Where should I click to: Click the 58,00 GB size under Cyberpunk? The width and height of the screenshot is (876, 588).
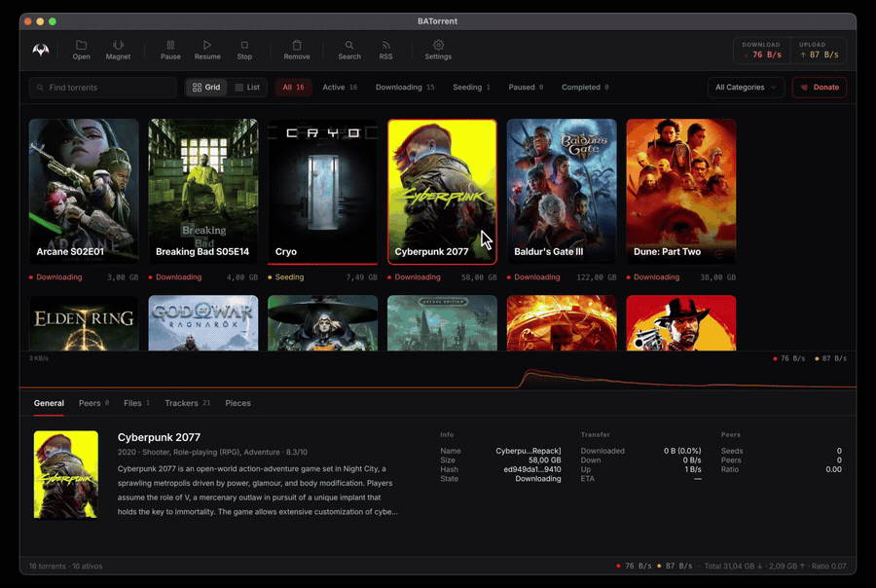pos(479,277)
